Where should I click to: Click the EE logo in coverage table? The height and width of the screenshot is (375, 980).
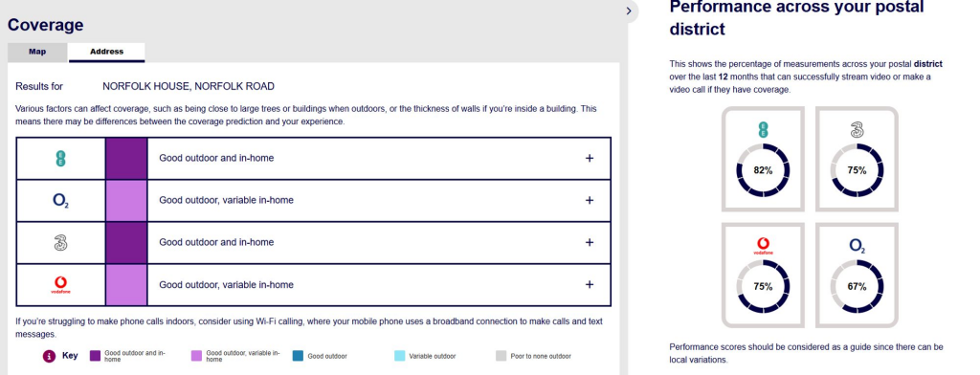click(60, 159)
